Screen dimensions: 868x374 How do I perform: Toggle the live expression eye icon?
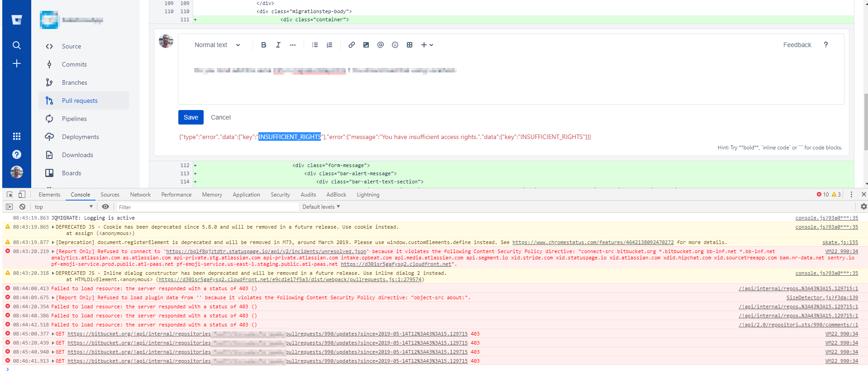click(x=105, y=207)
